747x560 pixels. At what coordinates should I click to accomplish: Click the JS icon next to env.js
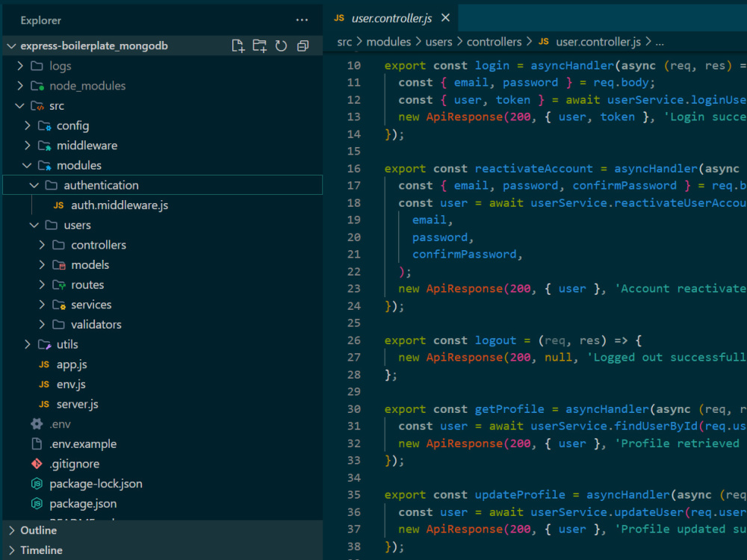[44, 385]
